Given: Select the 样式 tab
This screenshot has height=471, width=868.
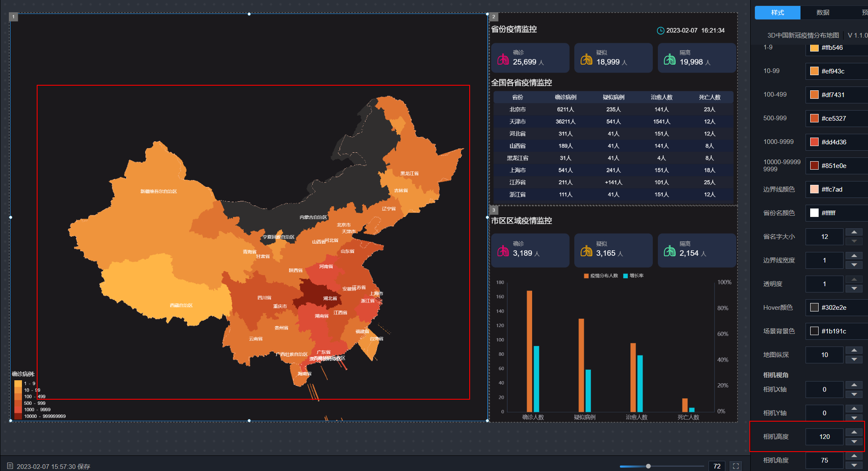Looking at the screenshot, I should (x=777, y=13).
